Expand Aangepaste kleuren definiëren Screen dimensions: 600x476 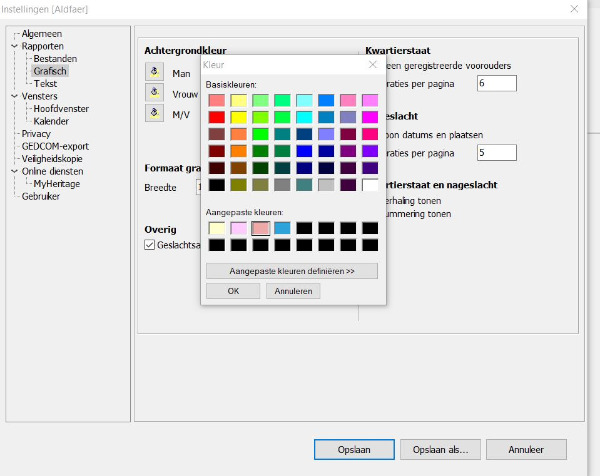[x=292, y=271]
